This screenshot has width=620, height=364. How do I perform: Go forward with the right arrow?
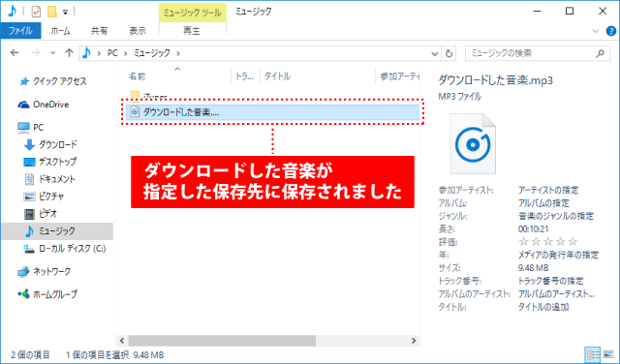(36, 53)
